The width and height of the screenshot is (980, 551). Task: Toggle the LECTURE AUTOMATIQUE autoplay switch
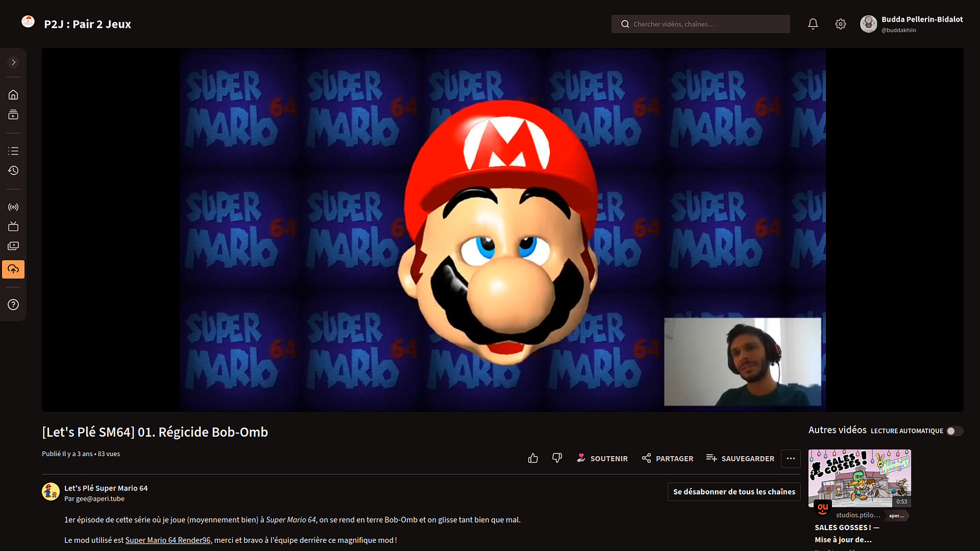tap(954, 431)
